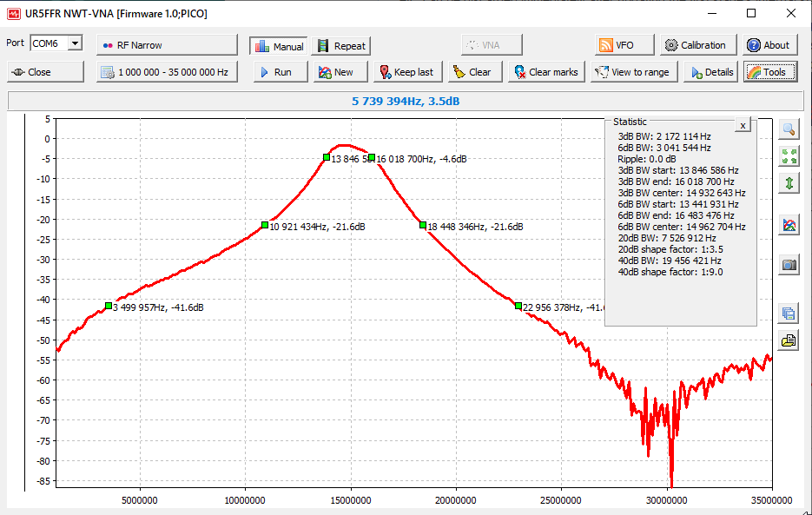Click the Keep last button
This screenshot has height=515, width=812.
coord(405,72)
